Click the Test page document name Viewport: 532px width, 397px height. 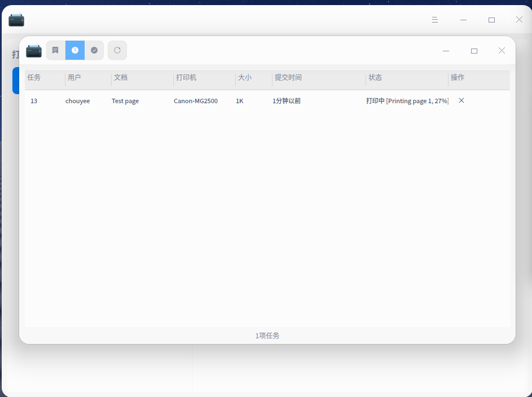125,101
